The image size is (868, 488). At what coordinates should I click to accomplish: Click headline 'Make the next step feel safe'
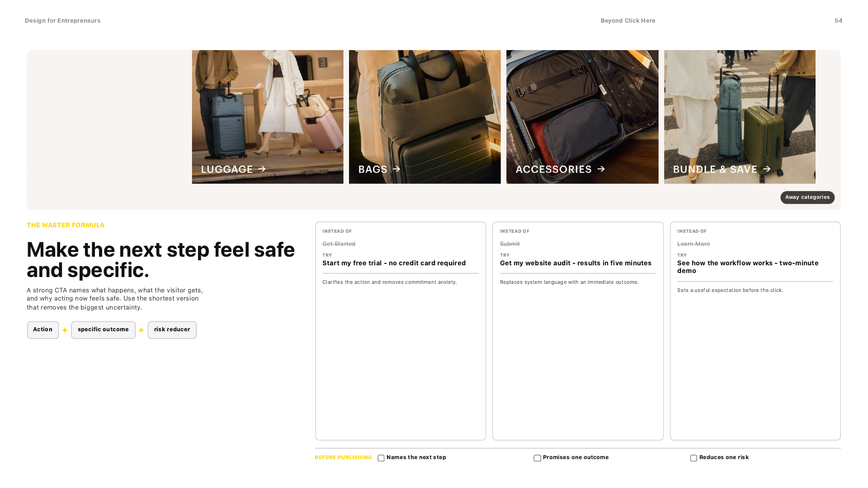[160, 250]
